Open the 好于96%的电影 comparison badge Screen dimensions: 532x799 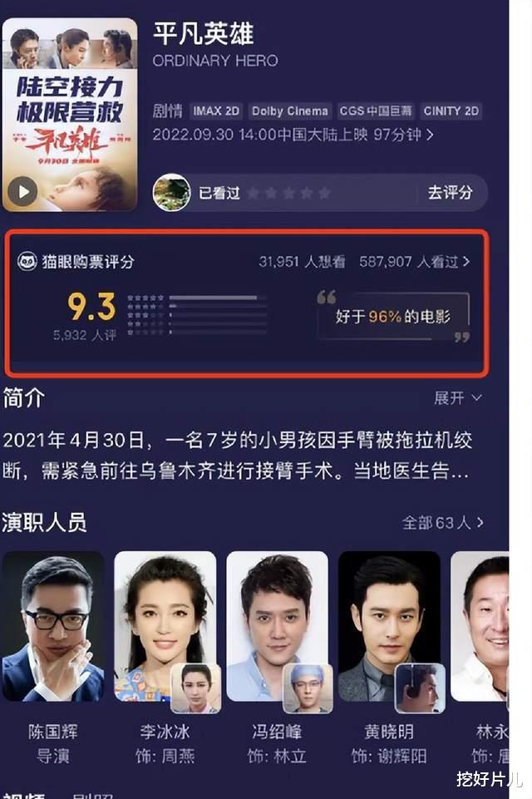coord(393,317)
